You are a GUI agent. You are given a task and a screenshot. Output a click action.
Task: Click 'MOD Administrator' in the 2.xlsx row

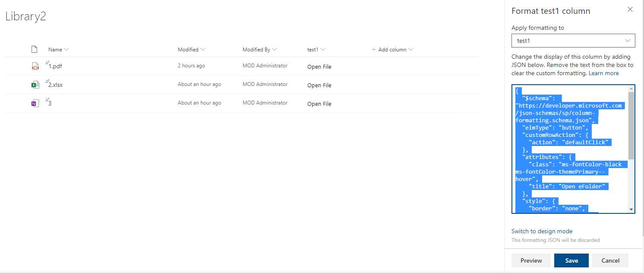coord(265,84)
